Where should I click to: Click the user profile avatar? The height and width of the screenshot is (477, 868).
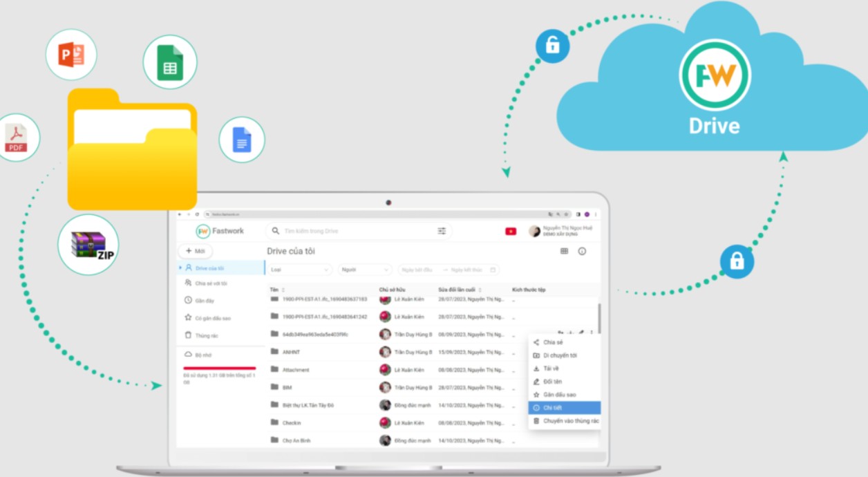[x=534, y=231]
